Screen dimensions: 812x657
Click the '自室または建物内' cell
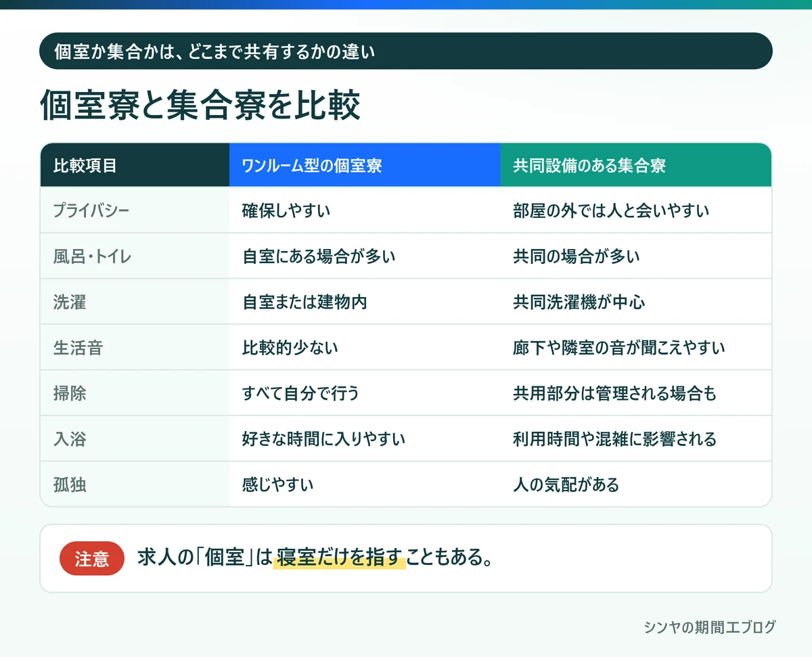tap(365, 302)
